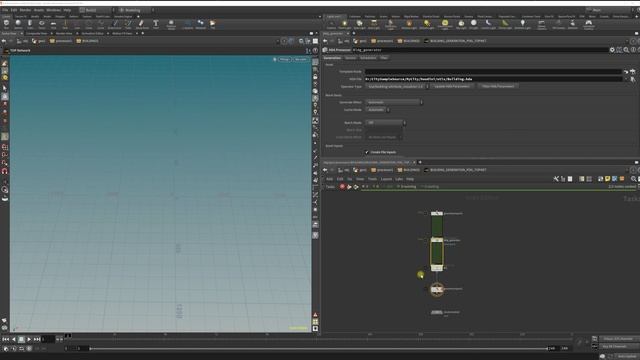Jump to first frame on timeline
The height and width of the screenshot is (360, 640).
coord(6,339)
